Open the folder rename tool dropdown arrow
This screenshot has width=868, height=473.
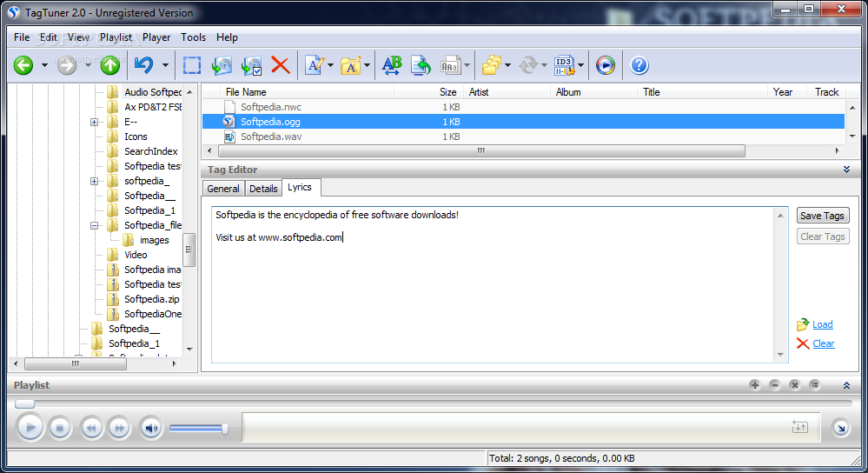367,65
